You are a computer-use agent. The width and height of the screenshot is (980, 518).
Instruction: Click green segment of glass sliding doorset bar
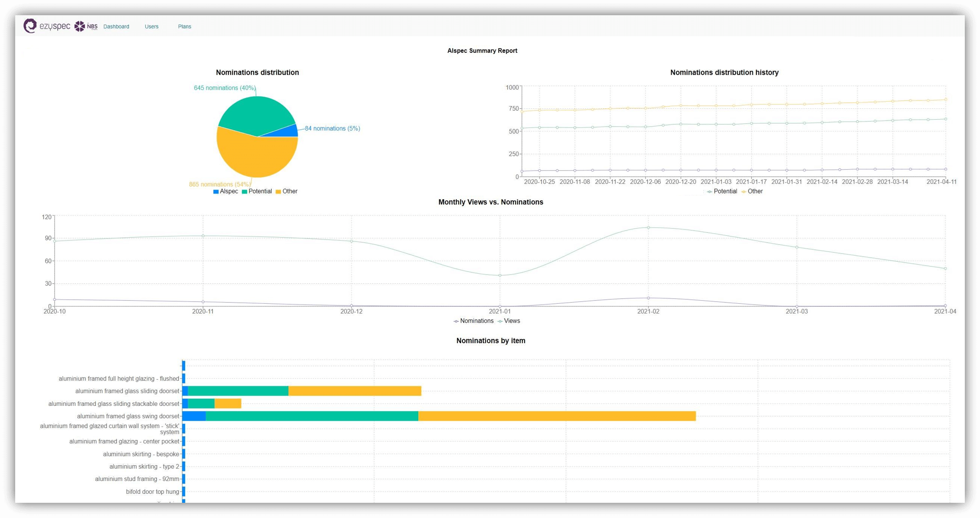coord(238,391)
